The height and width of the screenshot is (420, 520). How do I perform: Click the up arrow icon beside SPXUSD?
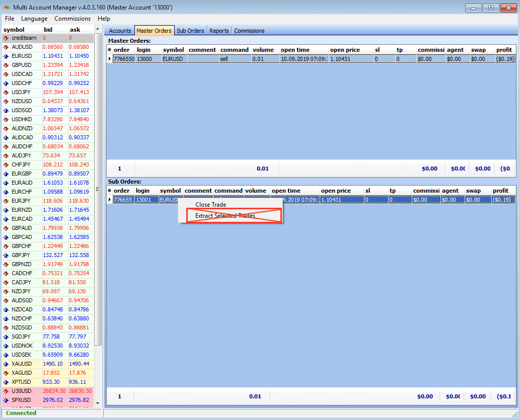(x=6, y=400)
